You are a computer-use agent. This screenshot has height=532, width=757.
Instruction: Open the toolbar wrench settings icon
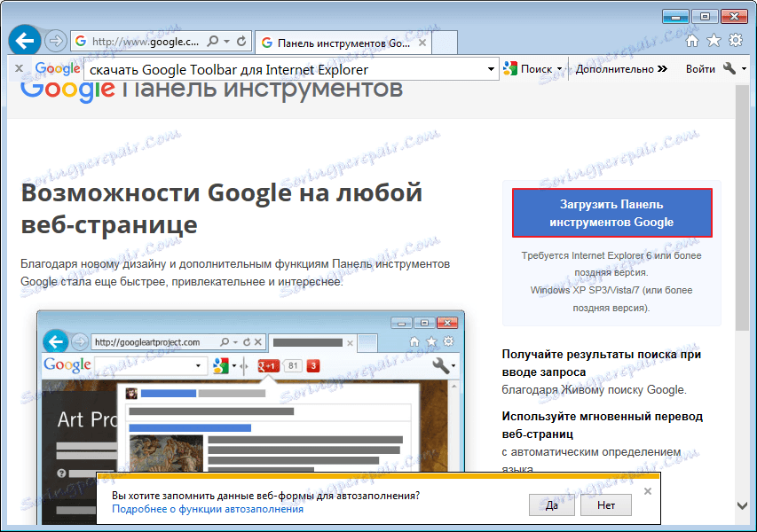729,68
